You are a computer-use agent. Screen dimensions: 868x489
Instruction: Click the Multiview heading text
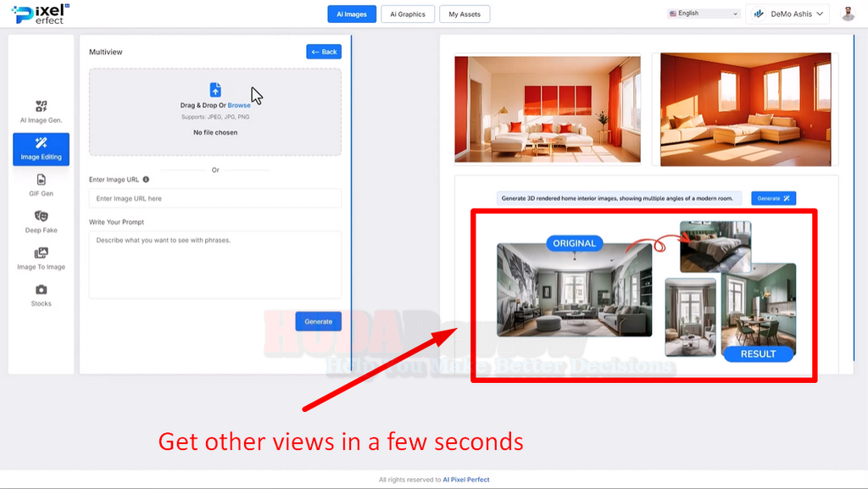click(x=106, y=52)
